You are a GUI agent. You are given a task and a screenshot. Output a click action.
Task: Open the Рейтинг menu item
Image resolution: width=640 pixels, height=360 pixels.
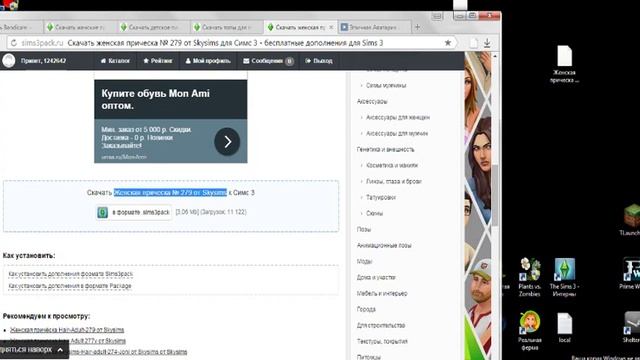[158, 61]
